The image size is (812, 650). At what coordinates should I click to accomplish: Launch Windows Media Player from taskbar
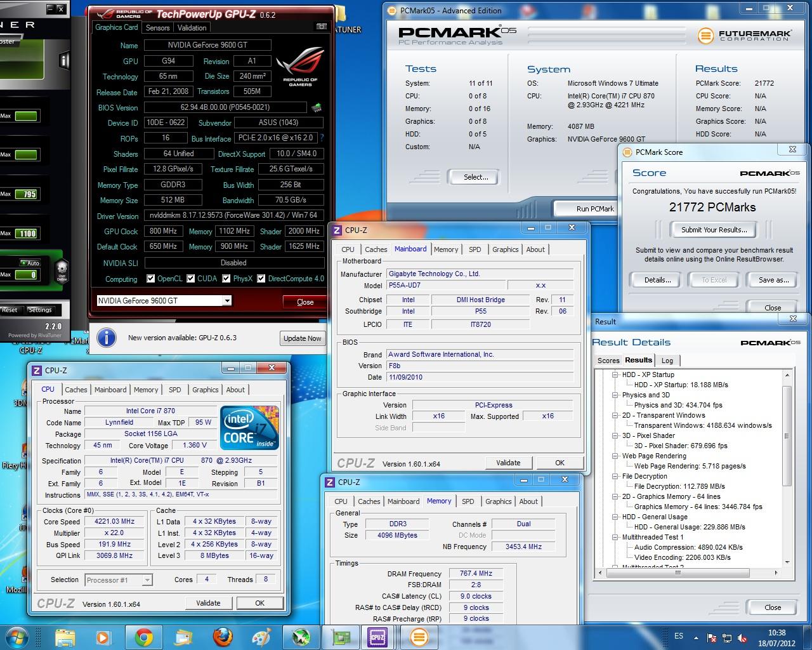103,637
